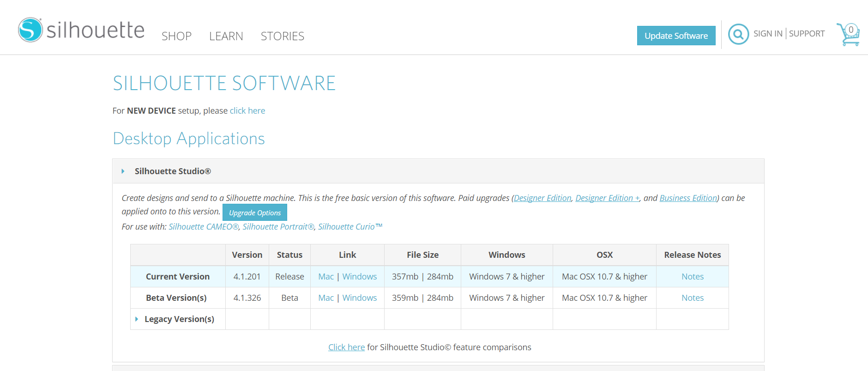868x371 pixels.
Task: Open the LEARN menu
Action: (226, 36)
